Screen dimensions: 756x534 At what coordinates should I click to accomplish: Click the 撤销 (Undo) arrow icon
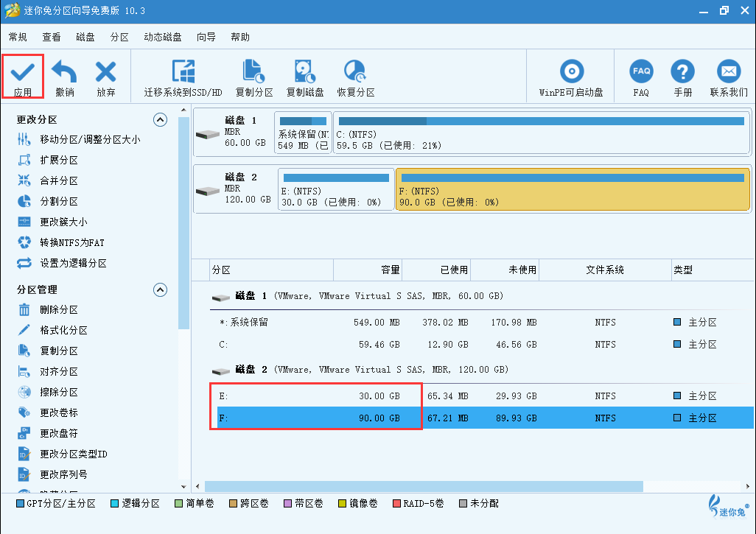tap(64, 71)
